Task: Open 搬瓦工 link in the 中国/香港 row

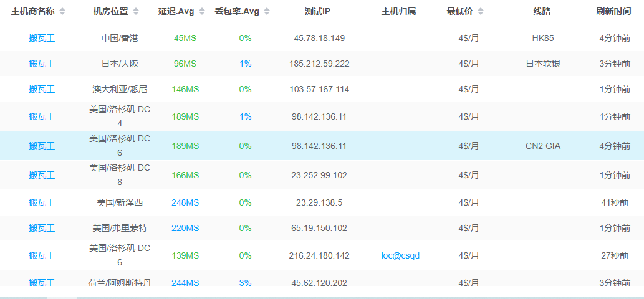Action: point(42,38)
